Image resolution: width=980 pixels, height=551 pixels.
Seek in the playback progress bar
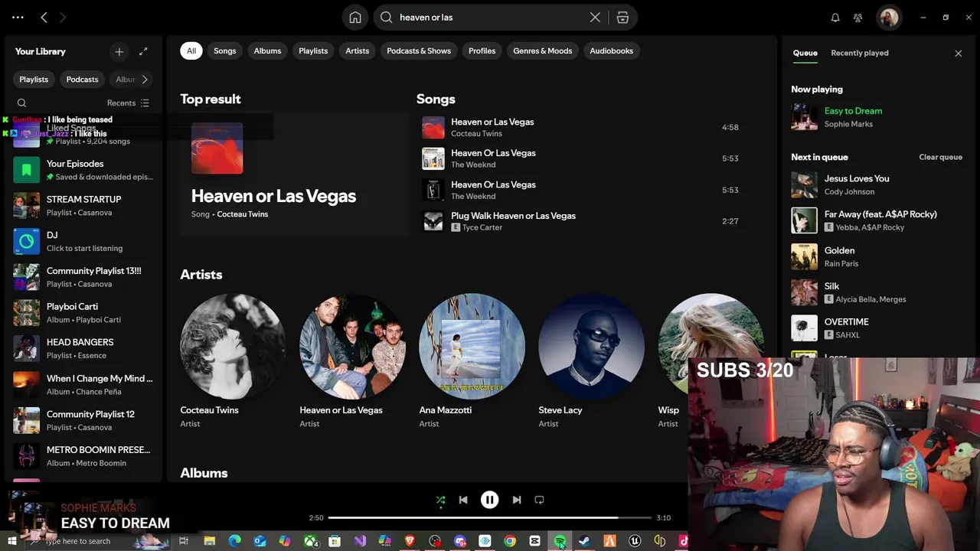[490, 518]
